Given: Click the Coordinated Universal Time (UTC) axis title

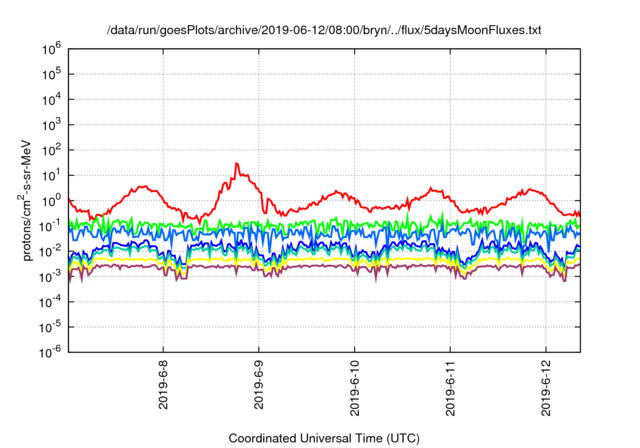Looking at the screenshot, I should point(324,438).
